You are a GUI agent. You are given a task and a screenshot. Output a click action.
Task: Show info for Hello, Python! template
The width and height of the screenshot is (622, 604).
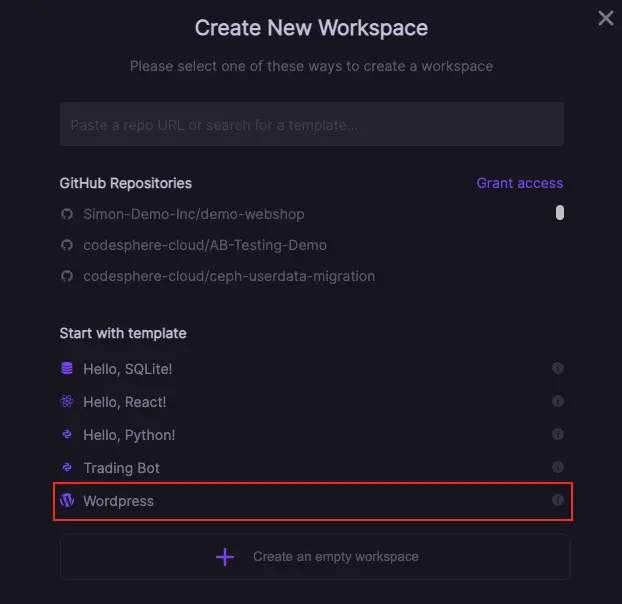558,434
